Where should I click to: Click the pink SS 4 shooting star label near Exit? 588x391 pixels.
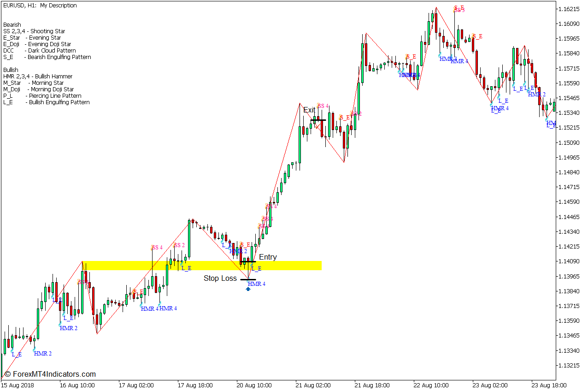coord(323,106)
